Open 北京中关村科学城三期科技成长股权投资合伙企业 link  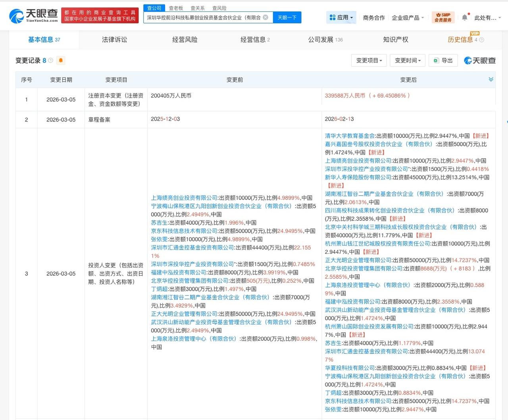(402, 227)
